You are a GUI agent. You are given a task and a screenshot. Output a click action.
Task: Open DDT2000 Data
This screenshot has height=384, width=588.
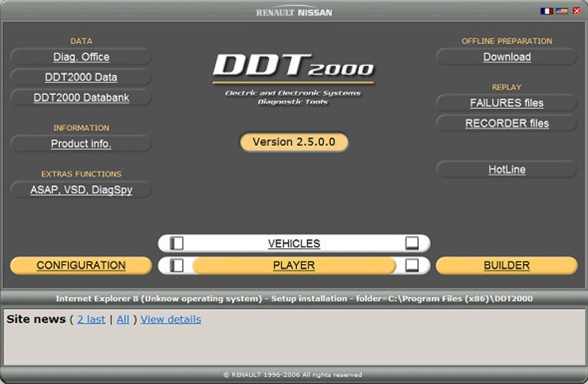81,77
